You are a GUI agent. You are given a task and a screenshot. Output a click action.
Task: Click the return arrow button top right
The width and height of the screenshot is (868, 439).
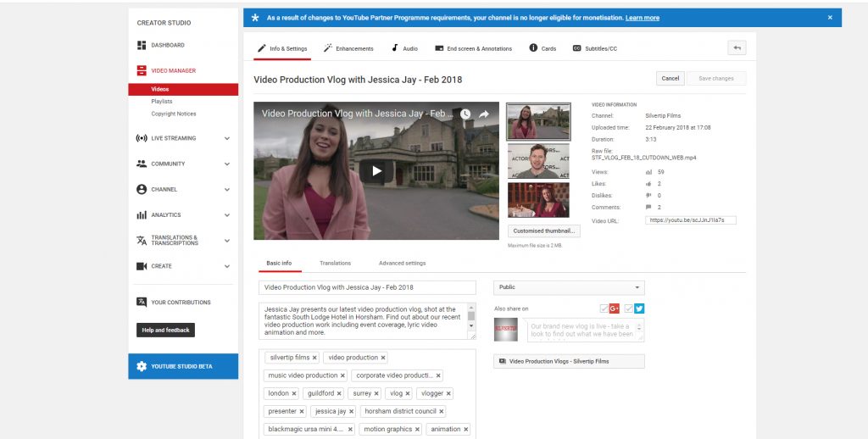737,48
